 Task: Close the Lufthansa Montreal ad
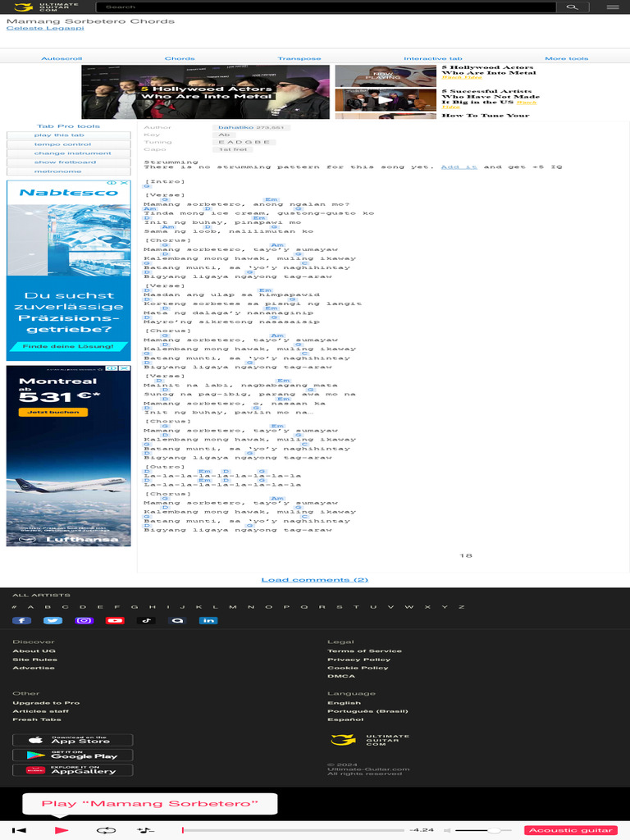point(125,368)
